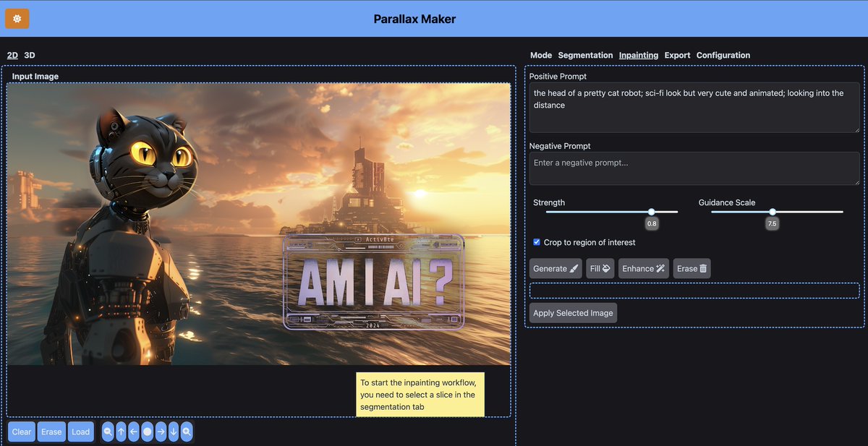This screenshot has height=446, width=868.
Task: Select the Erase tool below the input image
Action: [x=51, y=432]
